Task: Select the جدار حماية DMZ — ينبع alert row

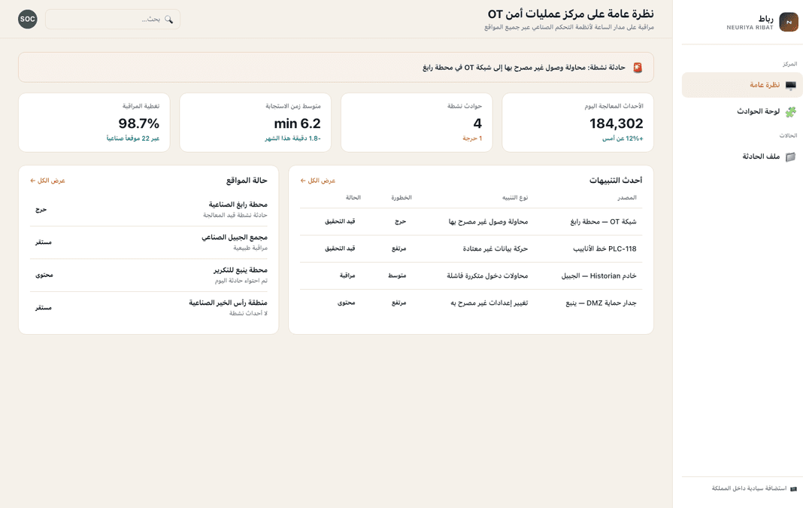Action: 471,303
